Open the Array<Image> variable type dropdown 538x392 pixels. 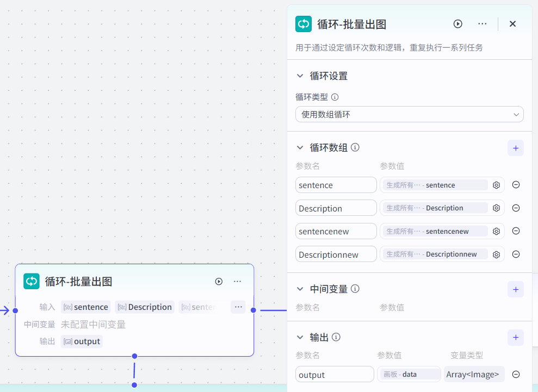click(x=474, y=374)
